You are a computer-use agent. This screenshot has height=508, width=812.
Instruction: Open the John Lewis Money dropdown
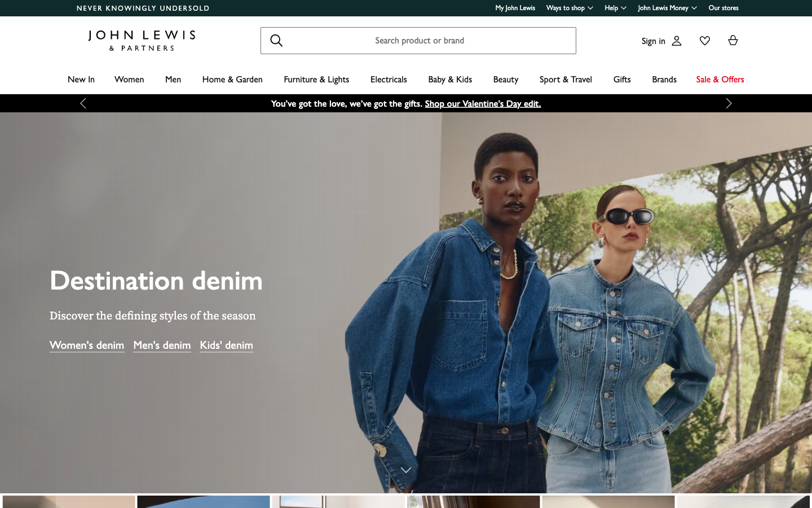(667, 8)
